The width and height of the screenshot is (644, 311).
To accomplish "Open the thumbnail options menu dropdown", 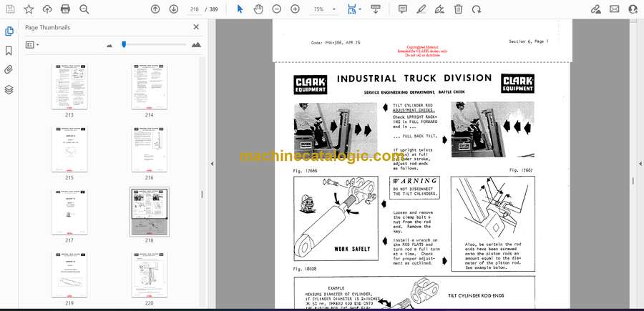I will 32,45.
